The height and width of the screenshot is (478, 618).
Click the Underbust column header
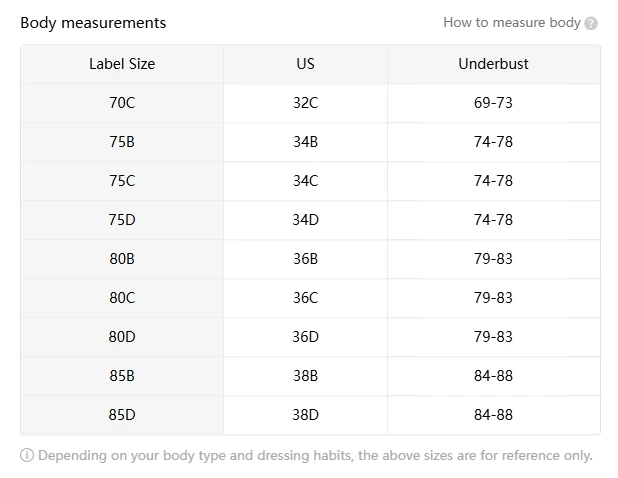(493, 64)
